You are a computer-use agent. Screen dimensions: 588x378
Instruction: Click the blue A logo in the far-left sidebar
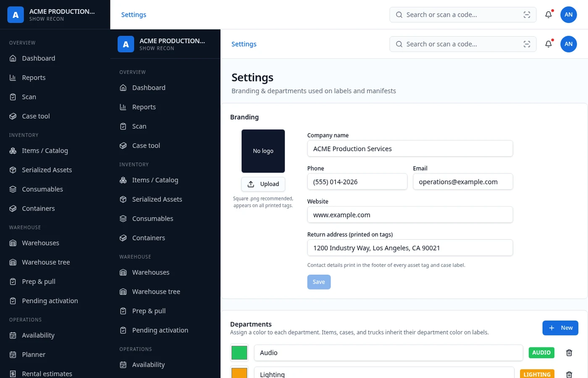pyautogui.click(x=16, y=15)
